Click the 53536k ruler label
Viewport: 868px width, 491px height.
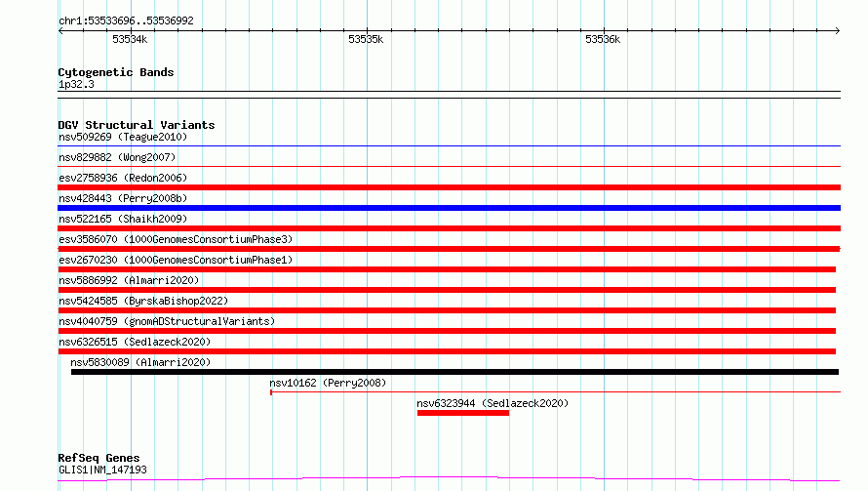(x=603, y=39)
